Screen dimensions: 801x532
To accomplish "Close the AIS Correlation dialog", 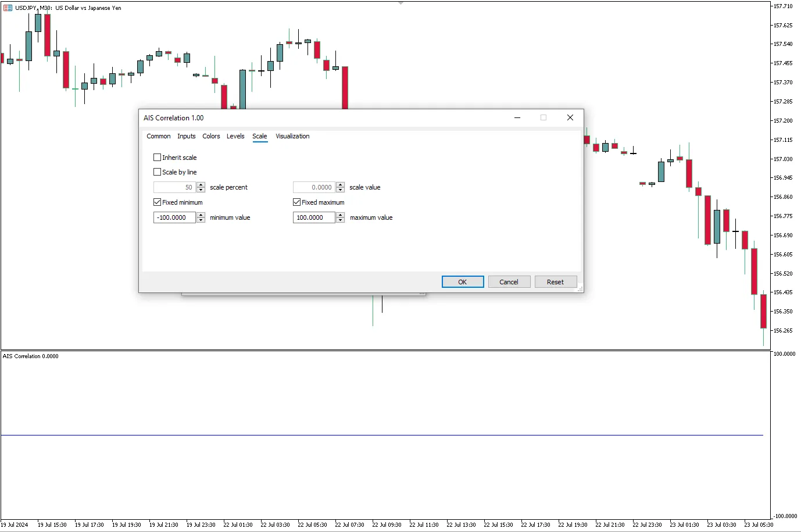I will 570,117.
